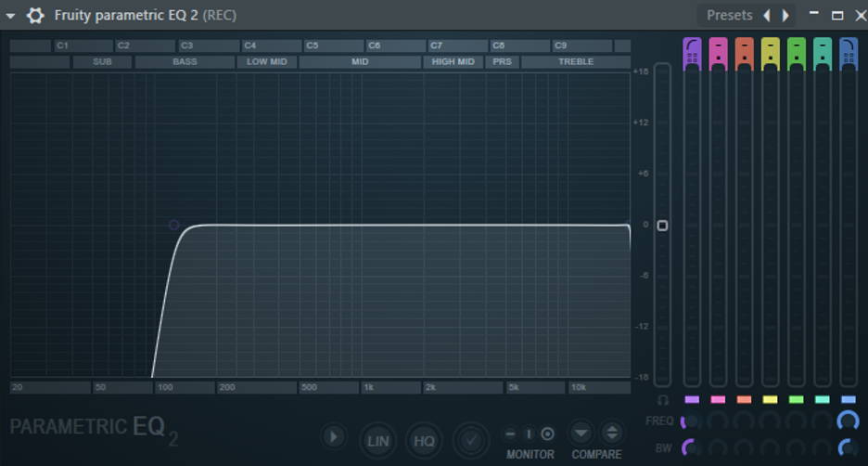The height and width of the screenshot is (466, 868).
Task: Click the PARAMETRIC EQ 2 logo
Action: pos(94,430)
